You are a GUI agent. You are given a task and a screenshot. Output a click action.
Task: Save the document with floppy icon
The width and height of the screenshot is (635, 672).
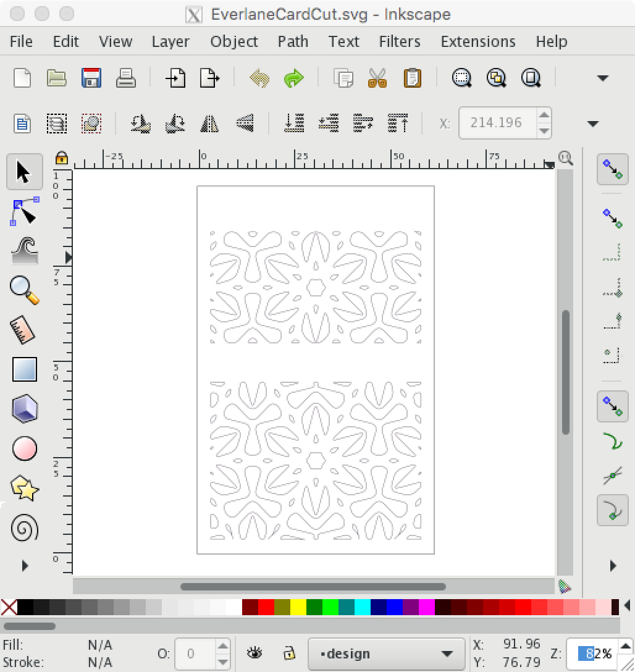[x=91, y=78]
